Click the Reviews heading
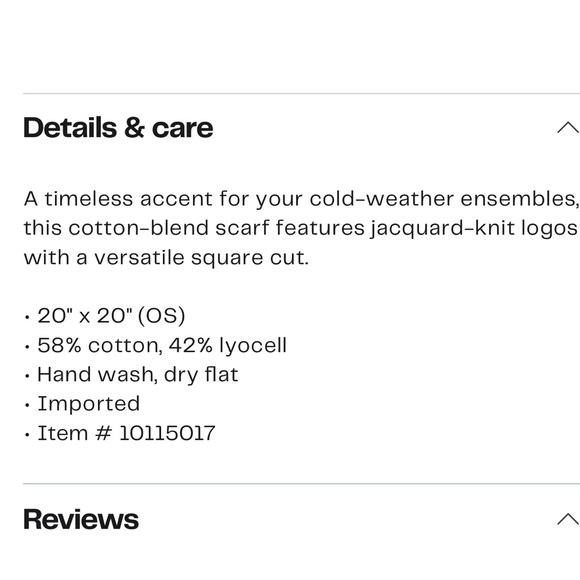The height and width of the screenshot is (580, 580). pos(81,519)
